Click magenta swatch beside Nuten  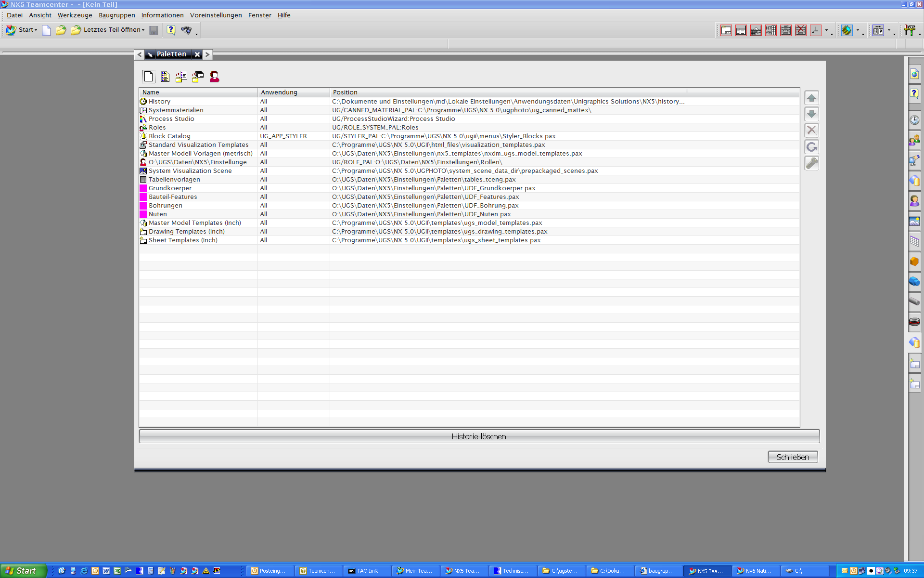click(x=143, y=214)
